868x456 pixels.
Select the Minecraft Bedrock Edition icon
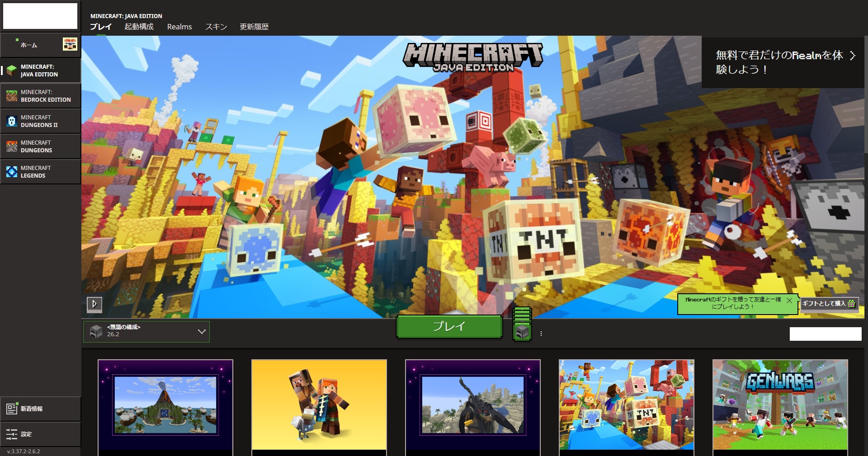point(12,96)
